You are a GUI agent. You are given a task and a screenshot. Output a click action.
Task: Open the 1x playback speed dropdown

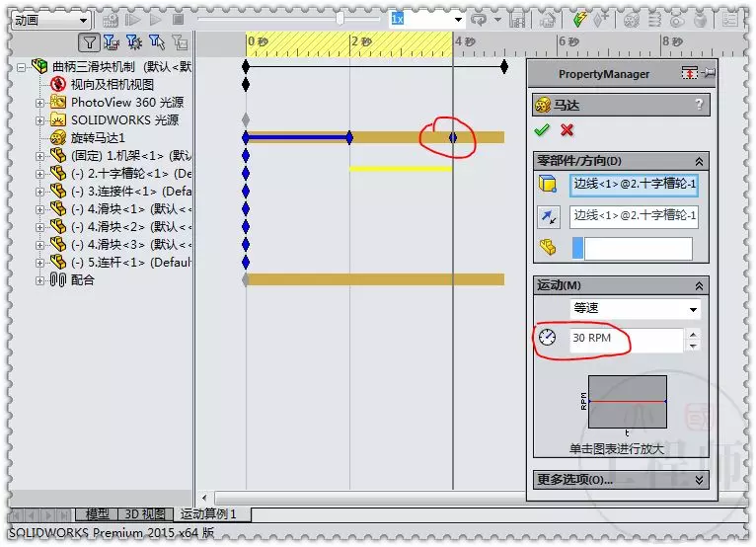pyautogui.click(x=458, y=20)
